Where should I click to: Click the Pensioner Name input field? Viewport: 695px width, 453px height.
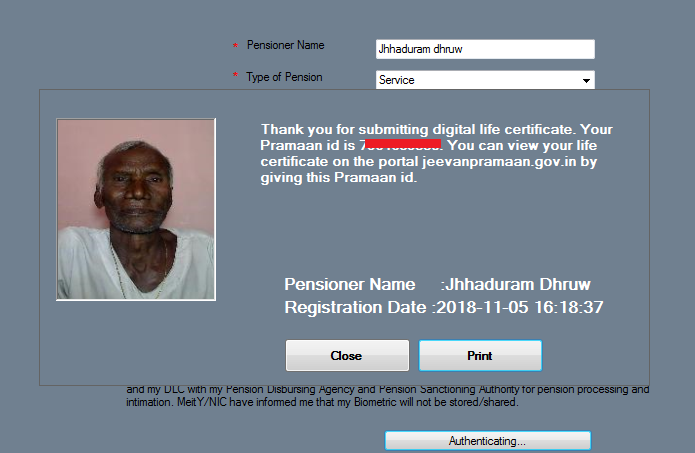click(485, 49)
